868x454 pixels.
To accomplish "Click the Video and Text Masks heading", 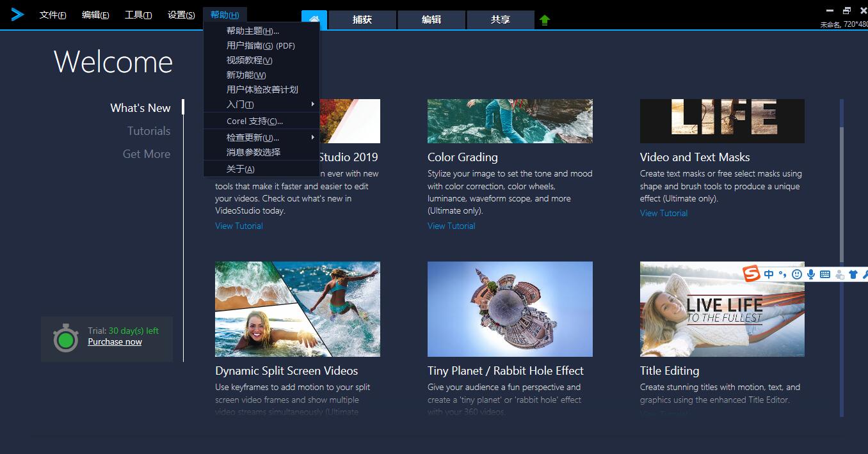I will pyautogui.click(x=695, y=157).
